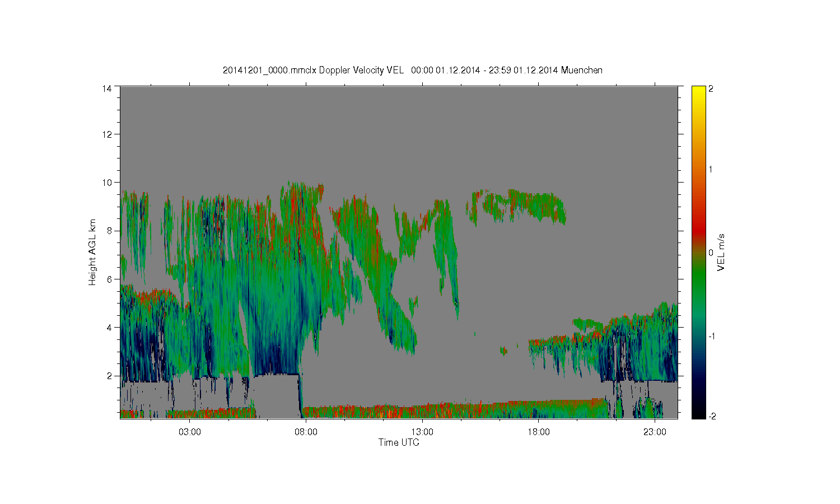The height and width of the screenshot is (504, 840).
Task: Click the plot title text
Action: pos(413,70)
